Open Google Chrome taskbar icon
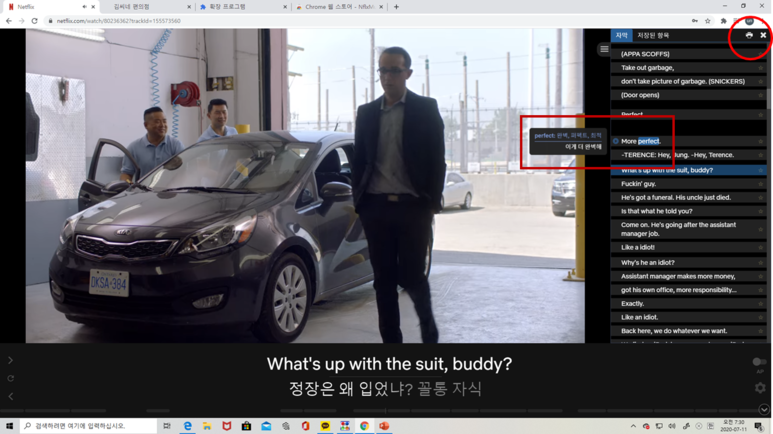This screenshot has width=773, height=434. (x=364, y=426)
